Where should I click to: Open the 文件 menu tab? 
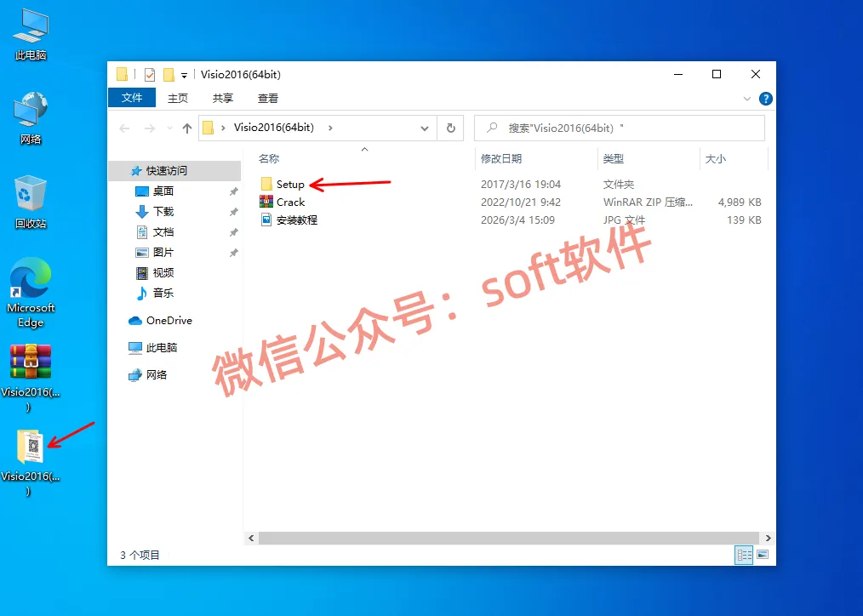click(132, 98)
